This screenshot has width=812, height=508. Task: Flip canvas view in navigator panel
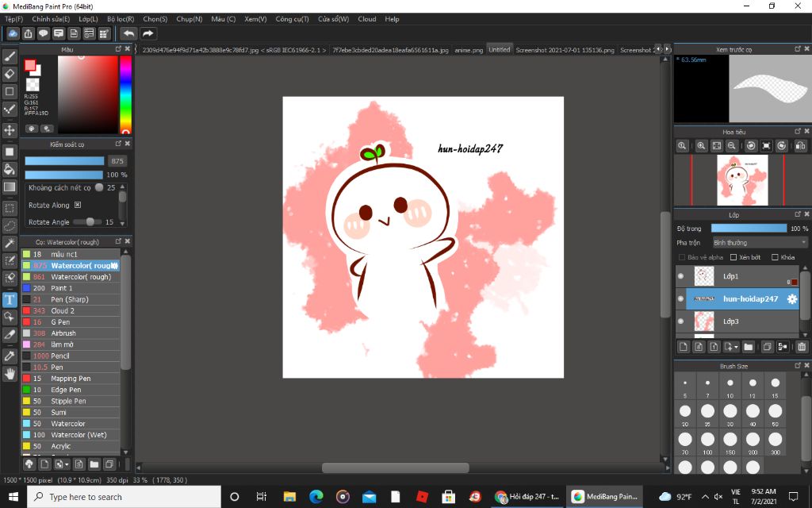click(x=800, y=146)
